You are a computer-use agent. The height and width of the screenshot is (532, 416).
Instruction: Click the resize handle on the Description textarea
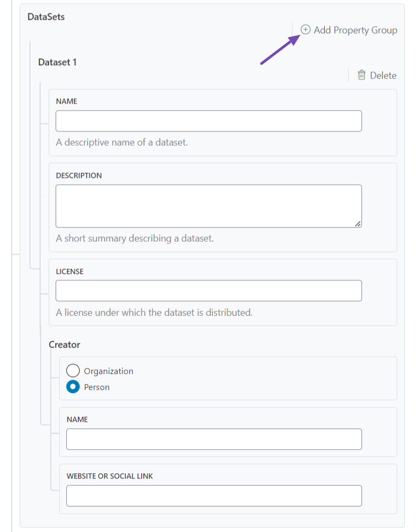point(358,224)
